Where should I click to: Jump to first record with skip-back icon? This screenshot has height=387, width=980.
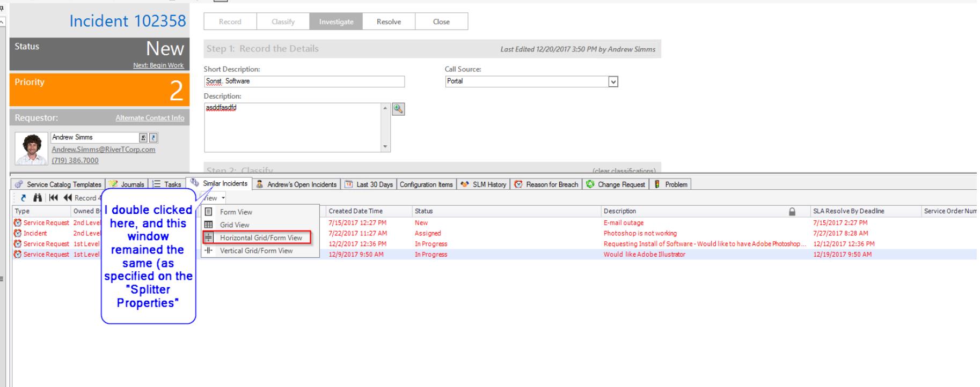(54, 198)
